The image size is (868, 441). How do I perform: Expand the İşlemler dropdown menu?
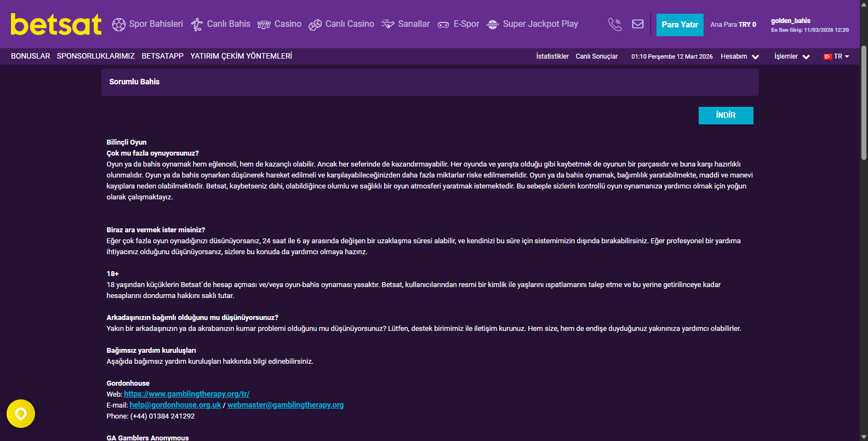tap(792, 56)
